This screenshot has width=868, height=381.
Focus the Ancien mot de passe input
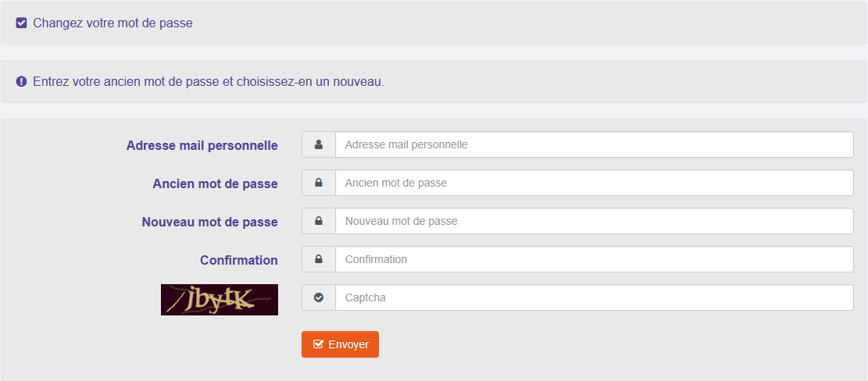(x=594, y=183)
